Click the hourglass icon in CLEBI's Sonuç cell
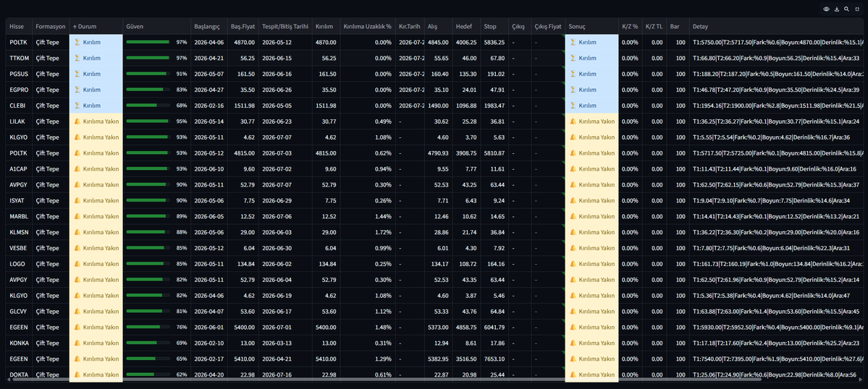The height and width of the screenshot is (389, 868). click(x=573, y=106)
